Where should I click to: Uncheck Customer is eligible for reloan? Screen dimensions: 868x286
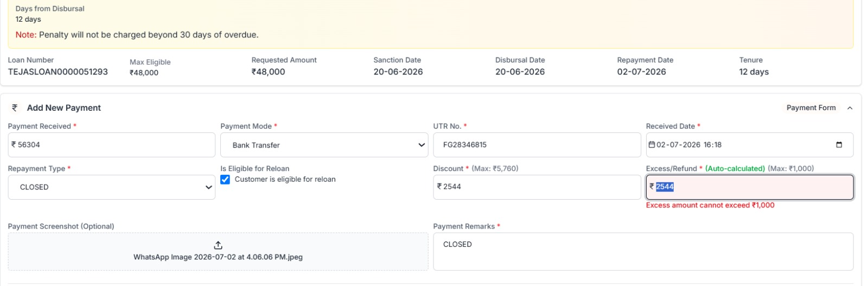click(225, 180)
